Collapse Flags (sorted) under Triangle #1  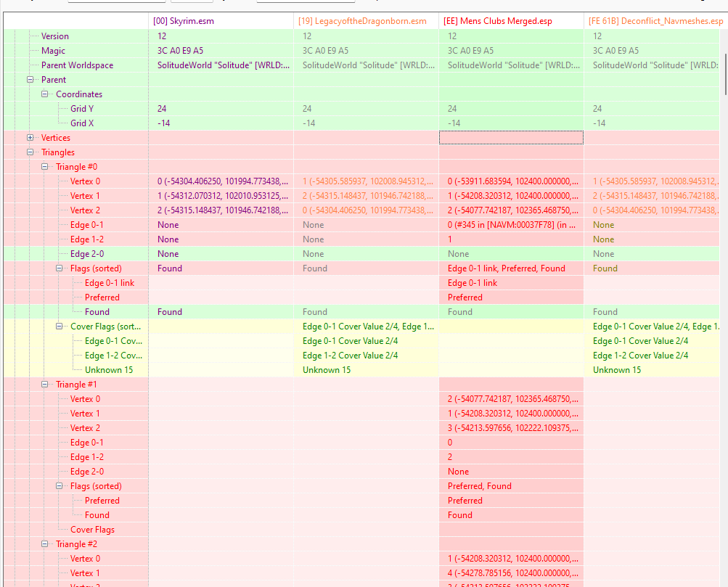click(x=59, y=486)
